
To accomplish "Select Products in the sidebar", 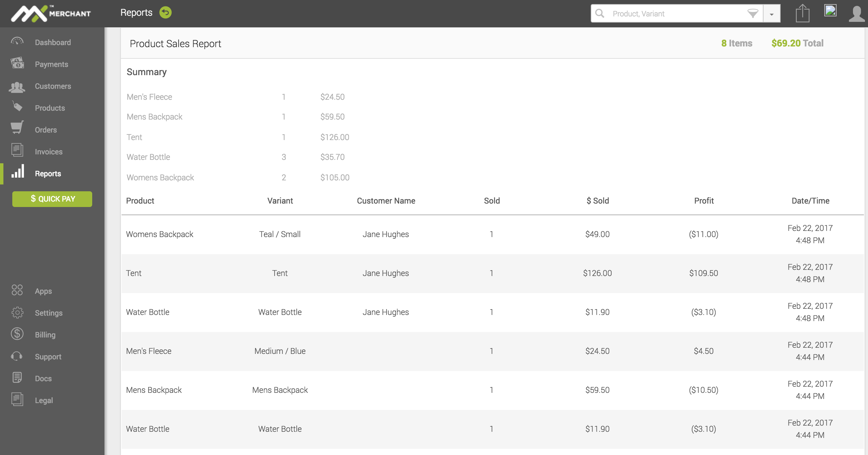I will [50, 108].
